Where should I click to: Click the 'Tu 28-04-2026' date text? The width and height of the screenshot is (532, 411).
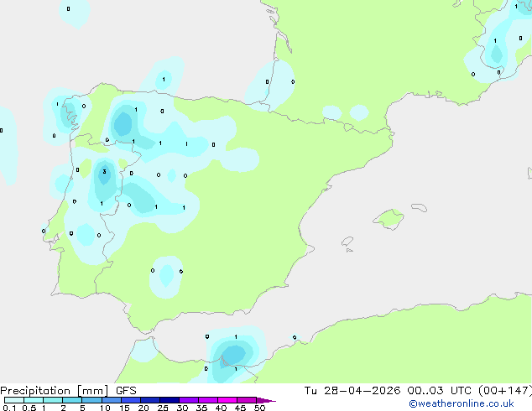pos(352,391)
